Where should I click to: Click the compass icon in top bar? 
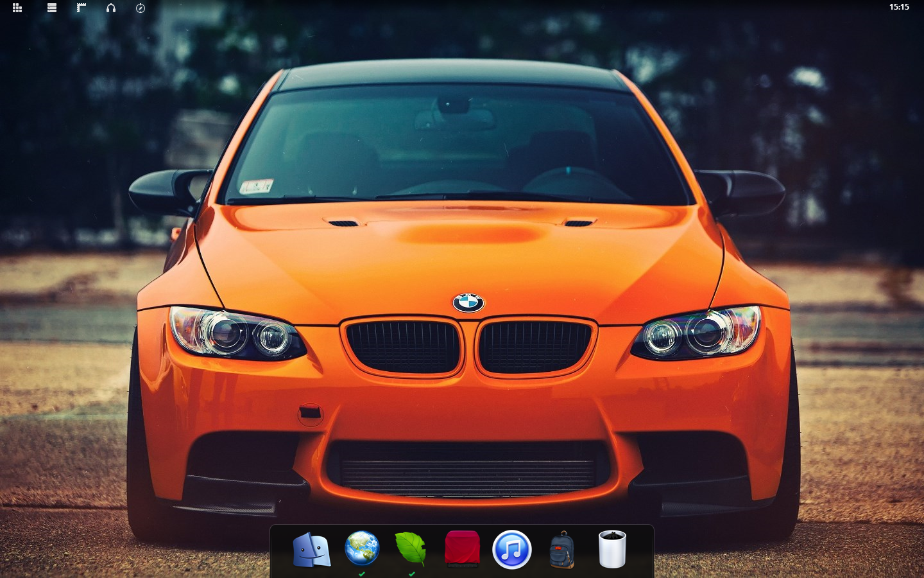click(x=141, y=8)
